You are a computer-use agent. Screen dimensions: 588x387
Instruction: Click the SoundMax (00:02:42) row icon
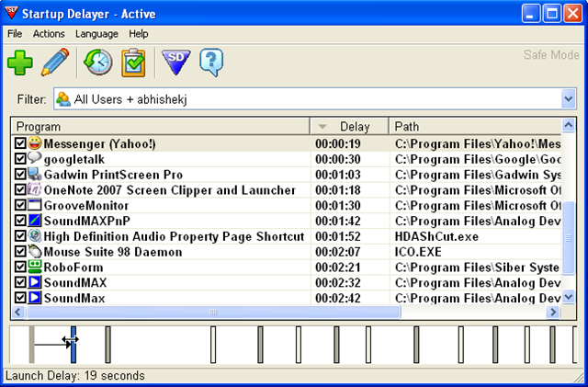pos(35,298)
